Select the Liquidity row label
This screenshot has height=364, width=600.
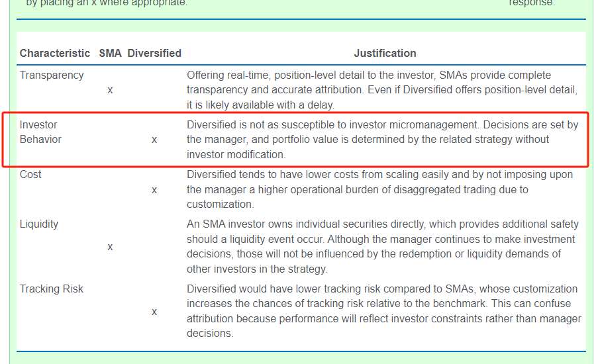pyautogui.click(x=39, y=224)
